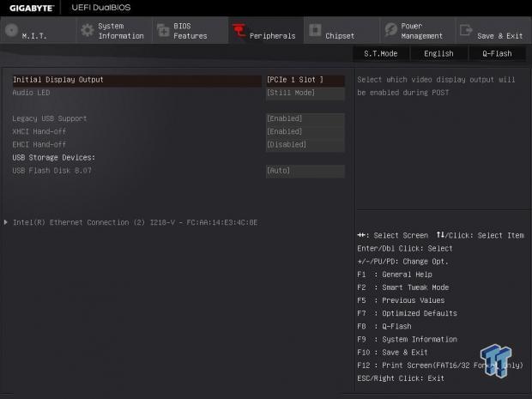The width and height of the screenshot is (532, 399).
Task: Switch to the Chipset tab
Action: pyautogui.click(x=340, y=36)
